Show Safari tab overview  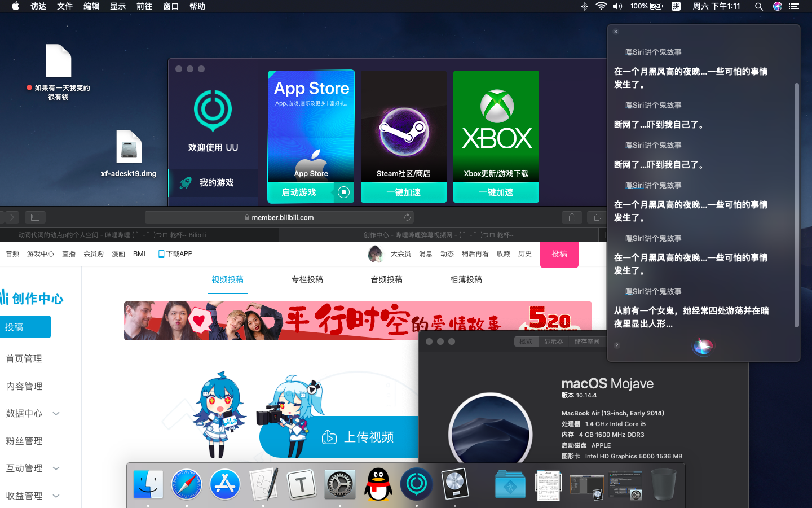click(597, 217)
